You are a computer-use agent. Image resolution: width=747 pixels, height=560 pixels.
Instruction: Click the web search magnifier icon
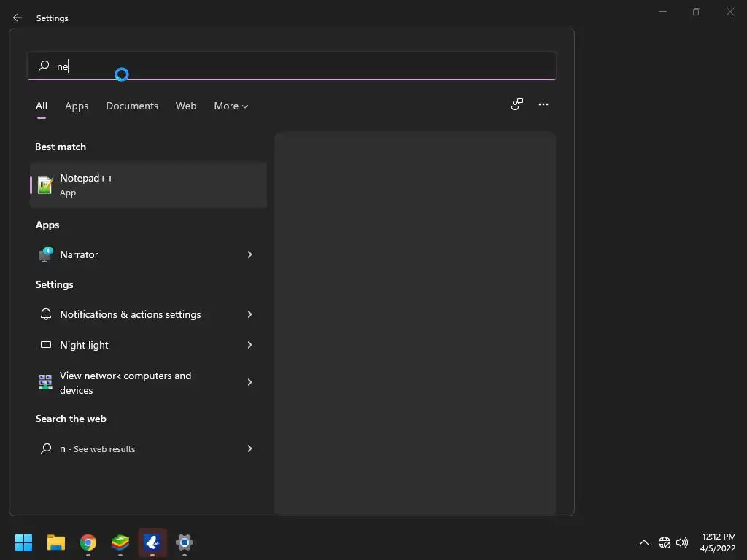pyautogui.click(x=46, y=448)
